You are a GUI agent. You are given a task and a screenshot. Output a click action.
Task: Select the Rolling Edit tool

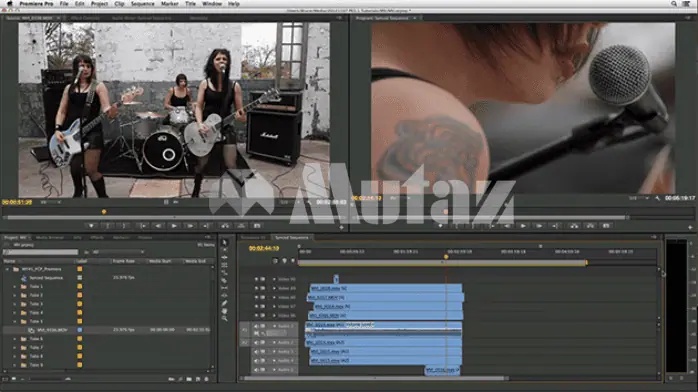(x=224, y=265)
